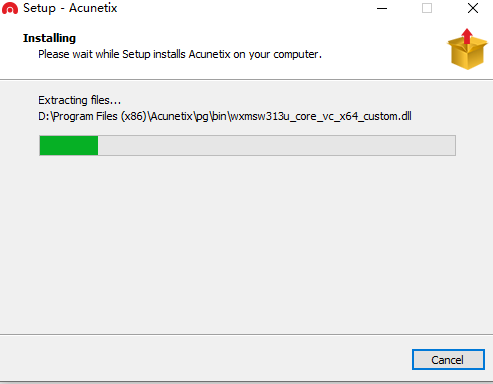
Task: Click the white header area beside box icon
Action: [x=383, y=50]
